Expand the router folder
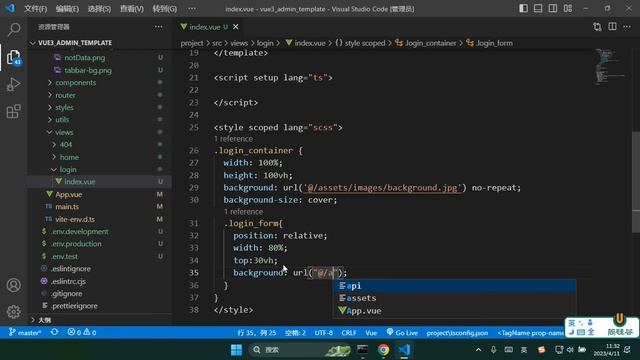 pyautogui.click(x=65, y=95)
